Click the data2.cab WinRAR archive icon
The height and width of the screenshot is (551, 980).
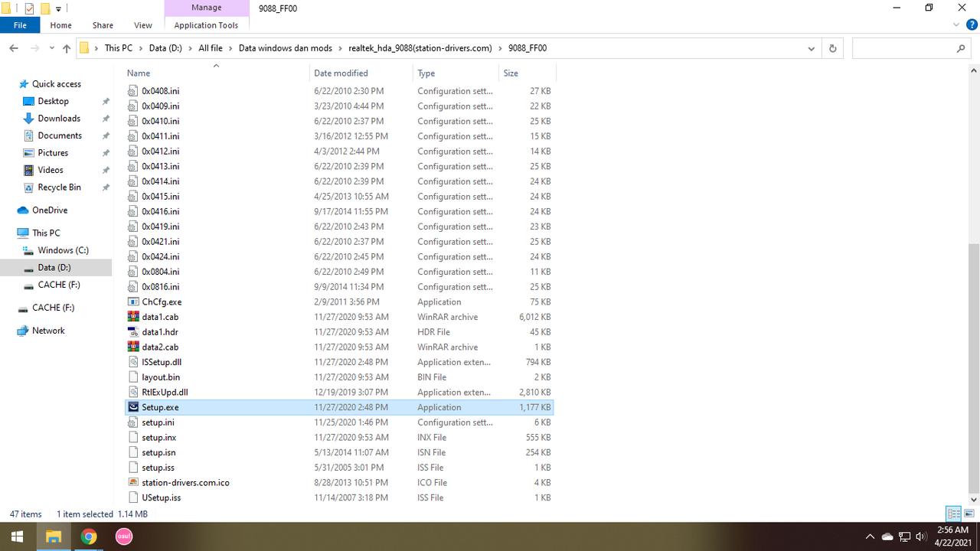pos(133,347)
